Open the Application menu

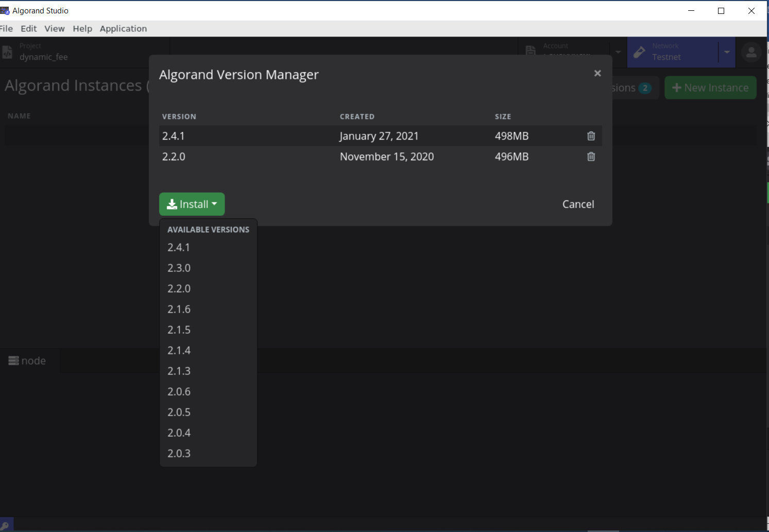(123, 28)
